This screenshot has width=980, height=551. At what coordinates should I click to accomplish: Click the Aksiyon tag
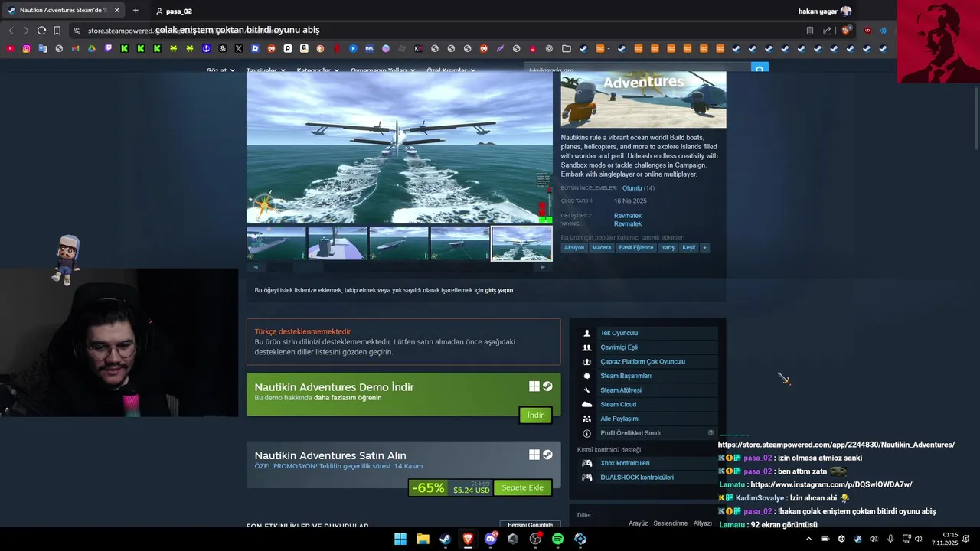(x=574, y=247)
